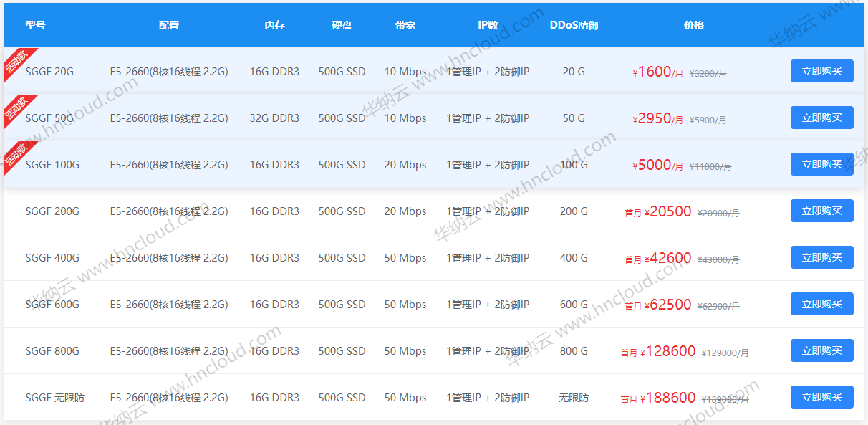Click 立即购买 for SGGF 无限防
868x425 pixels.
coord(821,397)
